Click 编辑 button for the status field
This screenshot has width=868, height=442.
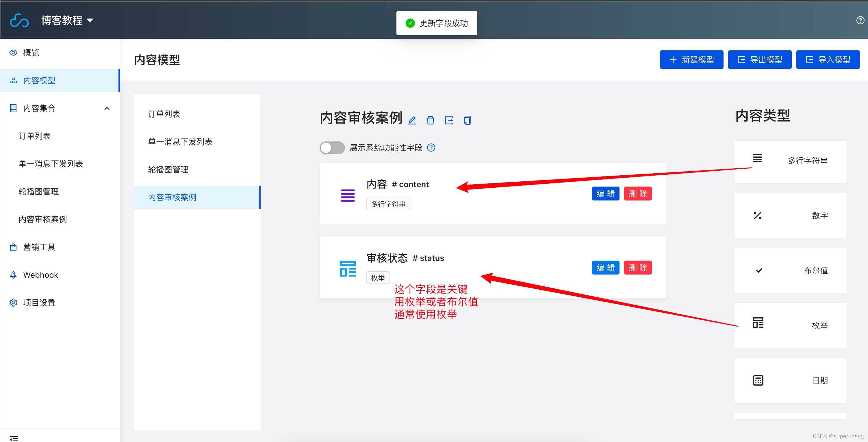point(605,267)
